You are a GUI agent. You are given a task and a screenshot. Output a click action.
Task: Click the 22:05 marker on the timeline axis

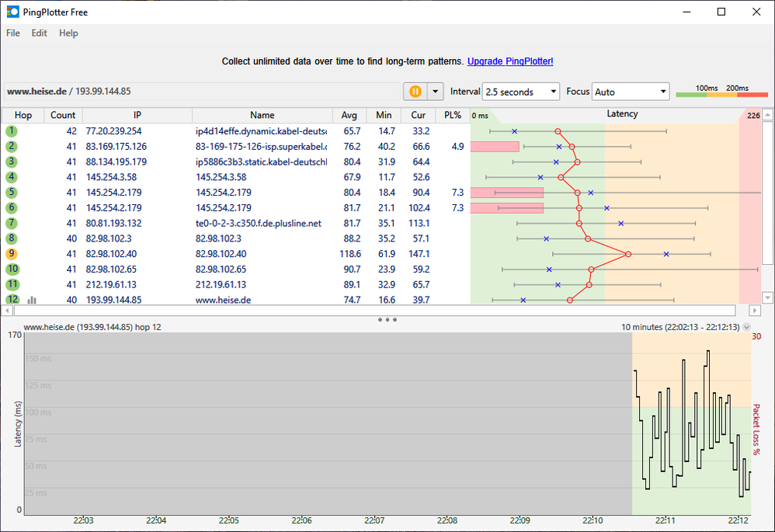pyautogui.click(x=229, y=520)
